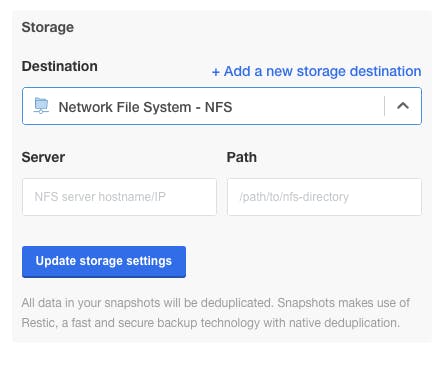Click the divider beside the dropdown chevron

pyautogui.click(x=384, y=106)
